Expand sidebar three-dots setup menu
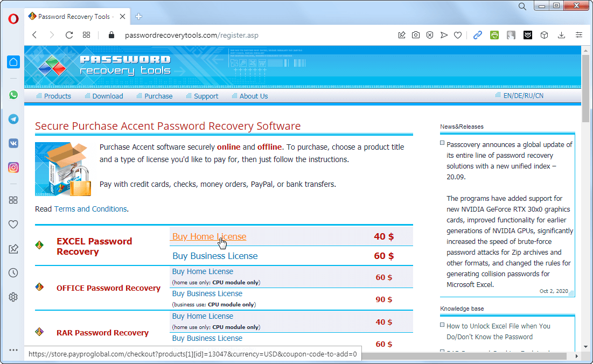 13,350
